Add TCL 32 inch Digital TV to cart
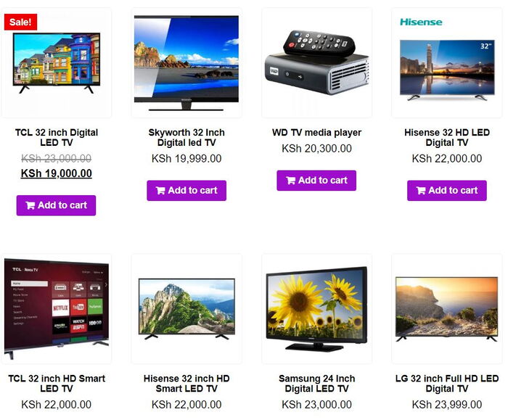 [x=56, y=205]
